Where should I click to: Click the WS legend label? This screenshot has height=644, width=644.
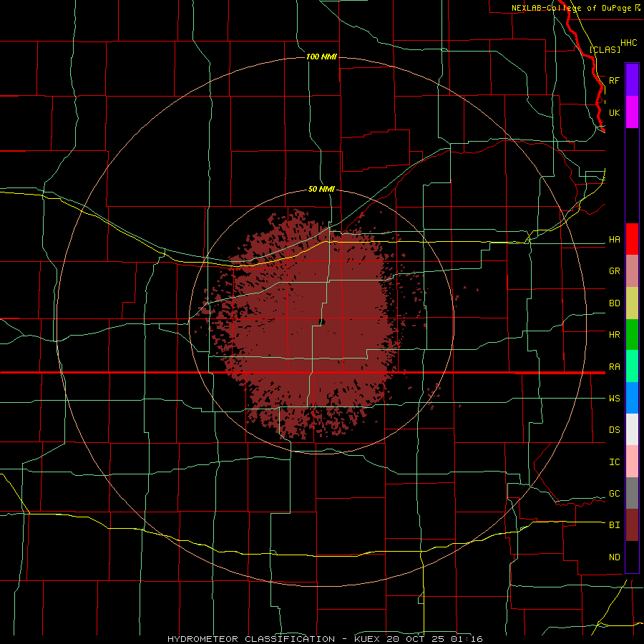point(615,399)
